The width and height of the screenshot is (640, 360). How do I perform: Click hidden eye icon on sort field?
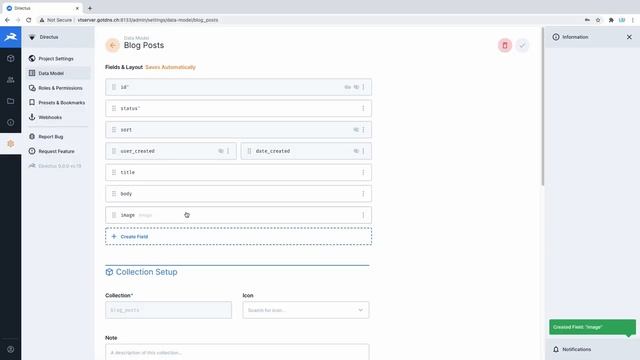(x=356, y=129)
